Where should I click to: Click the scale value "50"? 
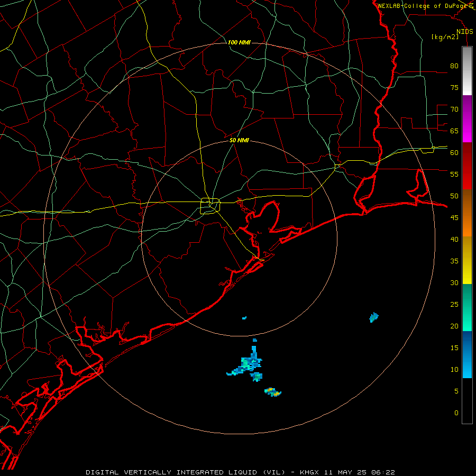point(454,196)
